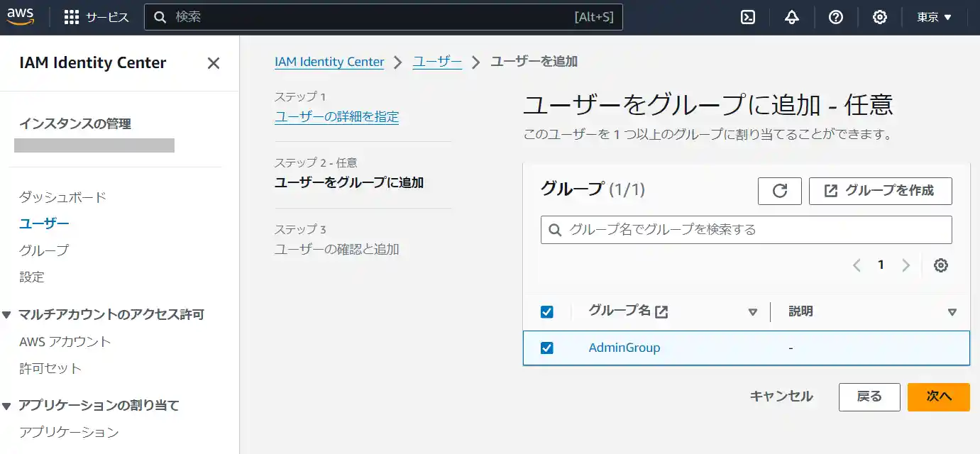Open the help question mark panel
The height and width of the screenshot is (454, 980).
tap(836, 17)
